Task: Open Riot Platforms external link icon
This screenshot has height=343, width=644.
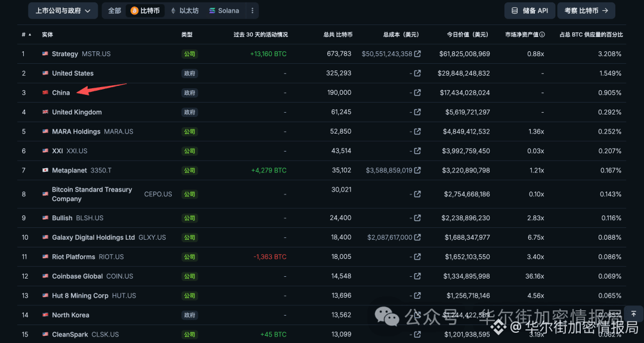Action: (417, 257)
